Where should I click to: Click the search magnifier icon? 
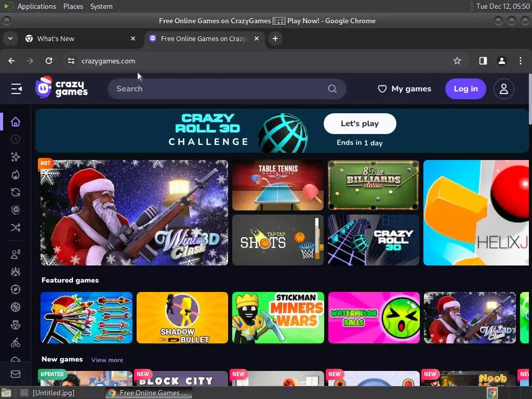pos(332,89)
